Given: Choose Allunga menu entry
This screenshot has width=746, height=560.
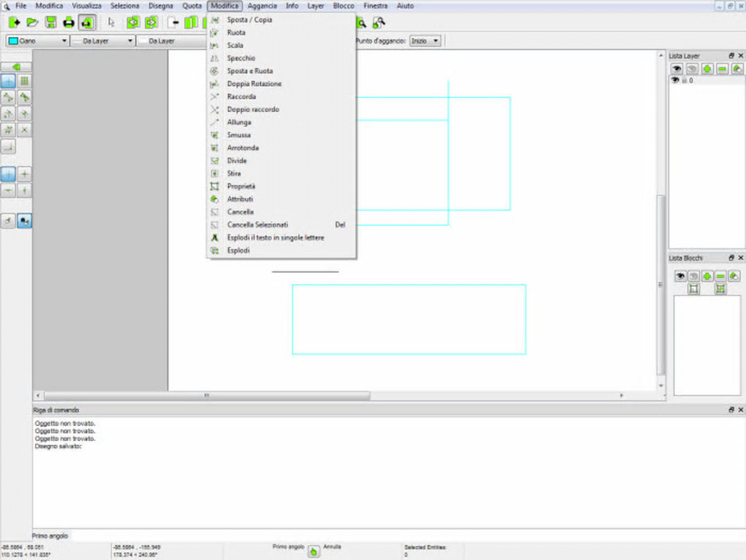Looking at the screenshot, I should (x=281, y=122).
